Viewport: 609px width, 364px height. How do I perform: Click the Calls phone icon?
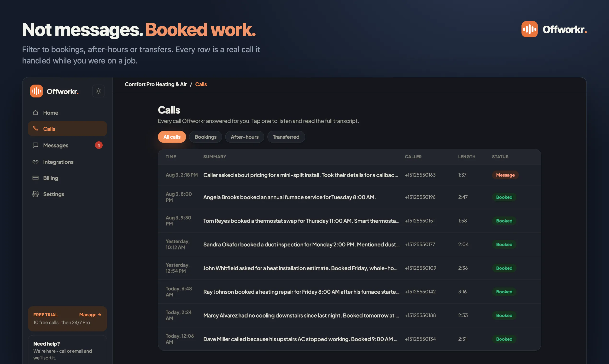[x=36, y=128]
